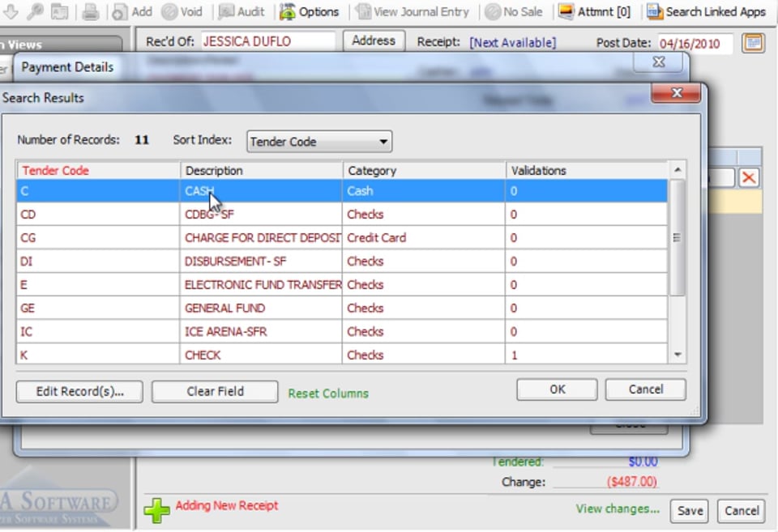Click the Audit toolbar button
Viewport: 778px width, 532px height.
coord(242,11)
